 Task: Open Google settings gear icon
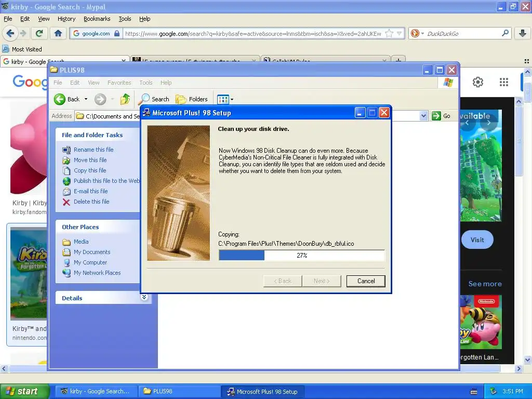(x=478, y=82)
